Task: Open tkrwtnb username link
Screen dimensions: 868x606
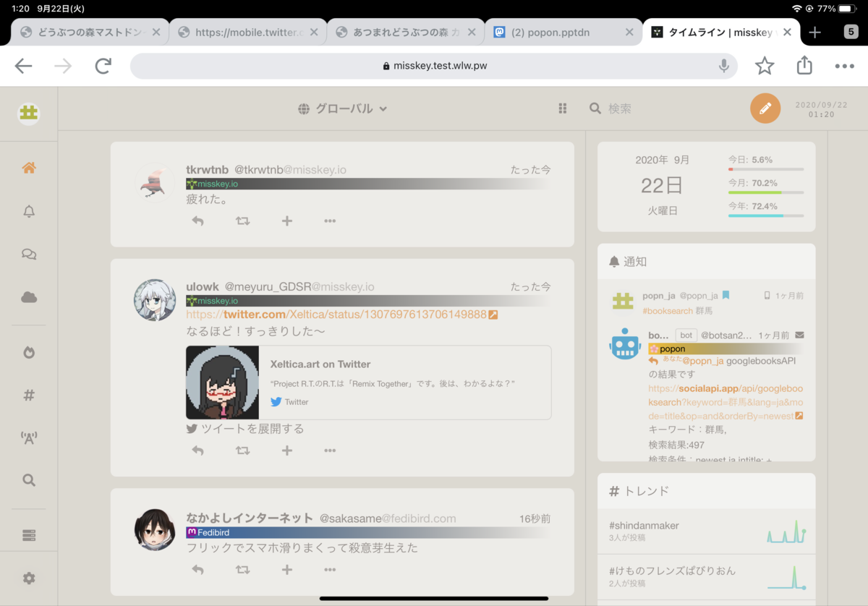Action: (x=207, y=170)
